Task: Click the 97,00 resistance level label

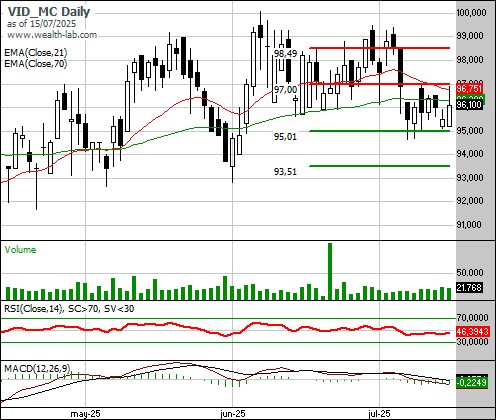Action: 285,89
